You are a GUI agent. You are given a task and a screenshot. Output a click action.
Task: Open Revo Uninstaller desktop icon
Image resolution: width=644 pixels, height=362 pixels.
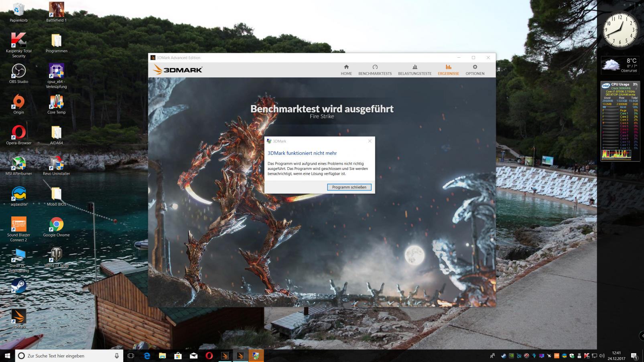tap(56, 166)
